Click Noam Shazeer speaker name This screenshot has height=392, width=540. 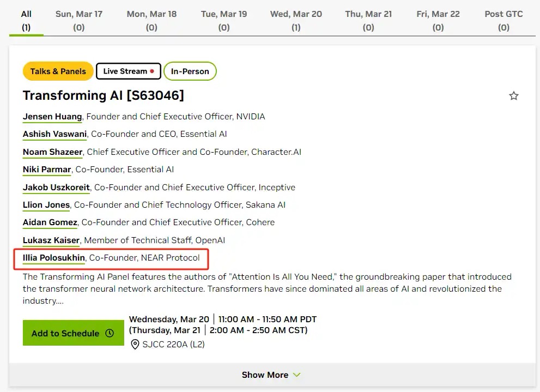coord(52,152)
